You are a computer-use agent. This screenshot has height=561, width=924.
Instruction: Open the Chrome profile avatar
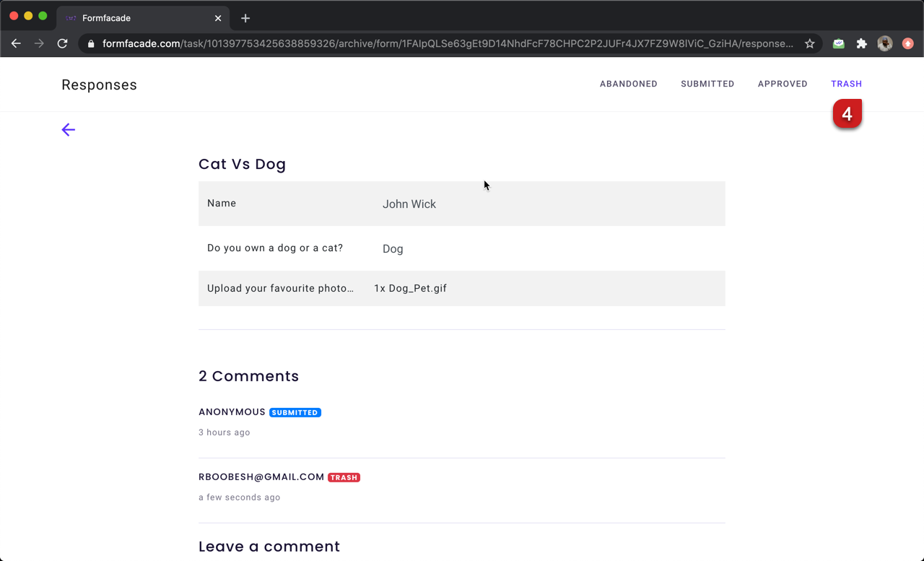click(884, 44)
